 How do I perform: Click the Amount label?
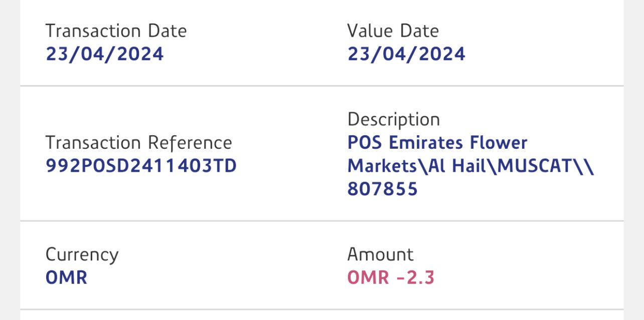coord(380,254)
